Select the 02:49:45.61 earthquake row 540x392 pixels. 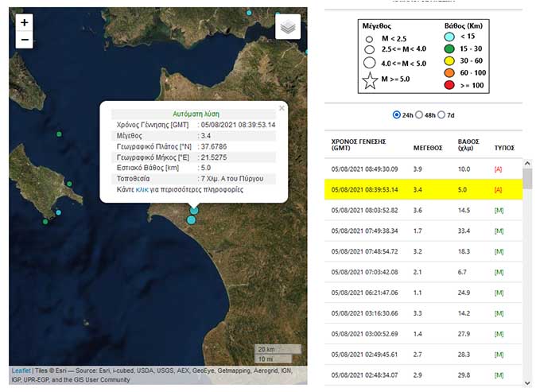[423, 355]
